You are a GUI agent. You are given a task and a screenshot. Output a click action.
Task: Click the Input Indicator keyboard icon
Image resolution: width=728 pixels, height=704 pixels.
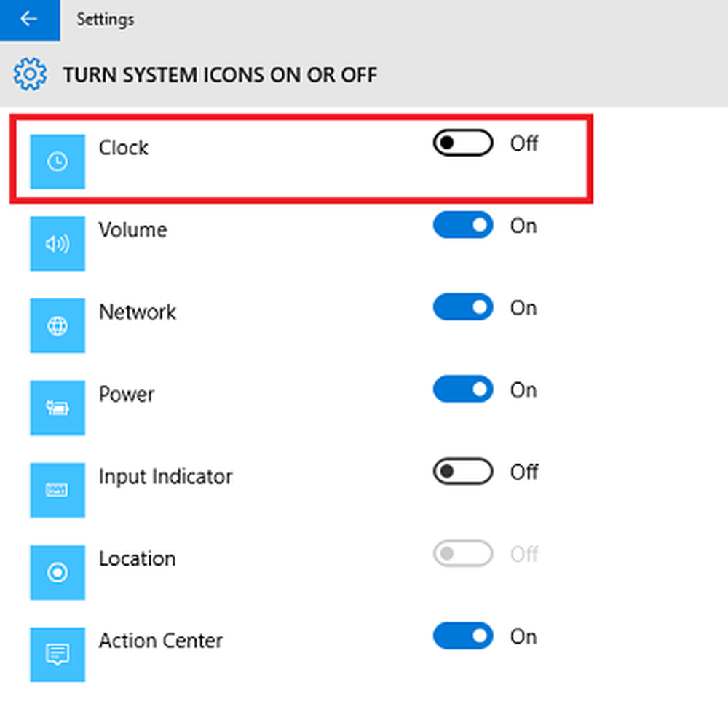pos(57,490)
